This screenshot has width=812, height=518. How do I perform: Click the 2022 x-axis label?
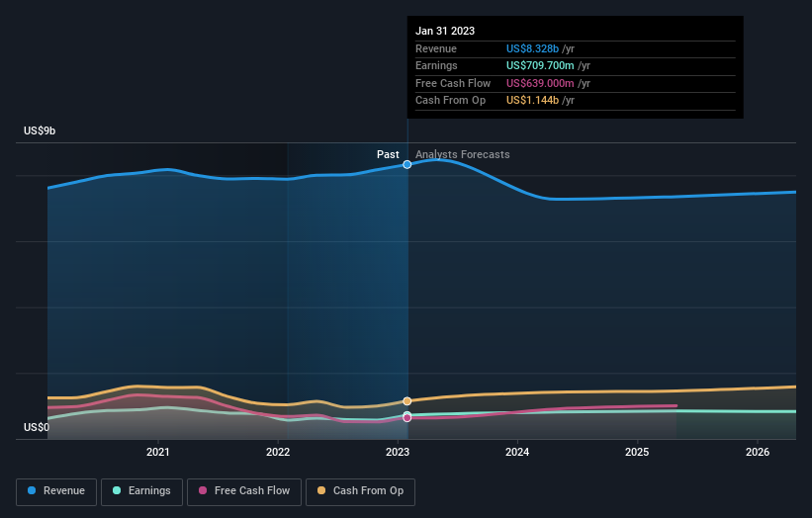278,452
